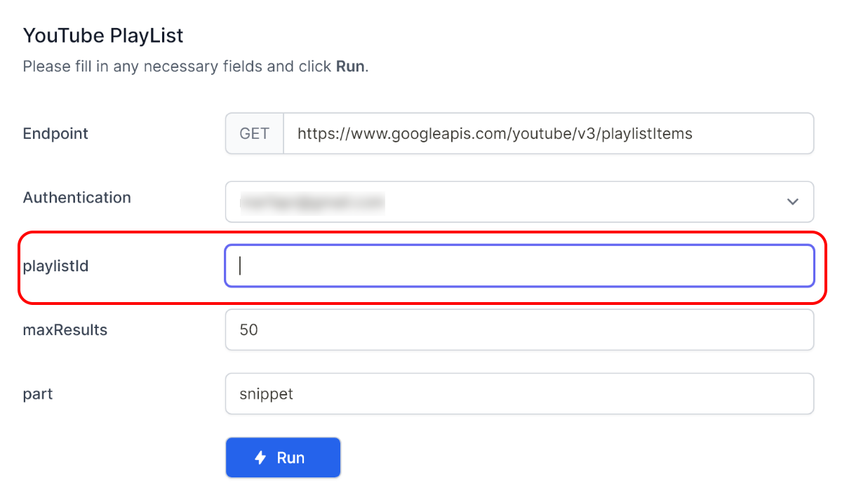Click the 'Please fill in any necessary fields' instruction
This screenshot has width=842, height=504.
pyautogui.click(x=196, y=67)
